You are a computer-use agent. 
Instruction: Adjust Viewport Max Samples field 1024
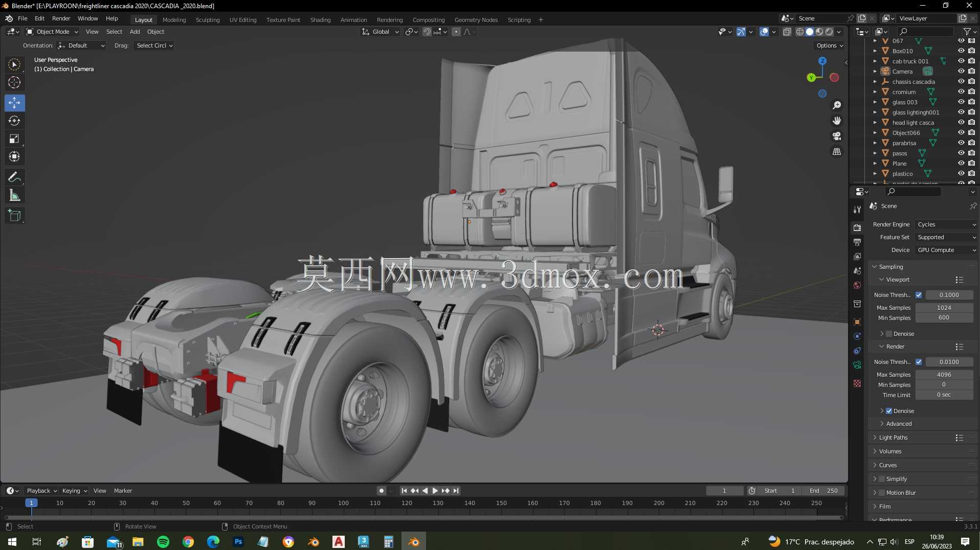pos(944,308)
